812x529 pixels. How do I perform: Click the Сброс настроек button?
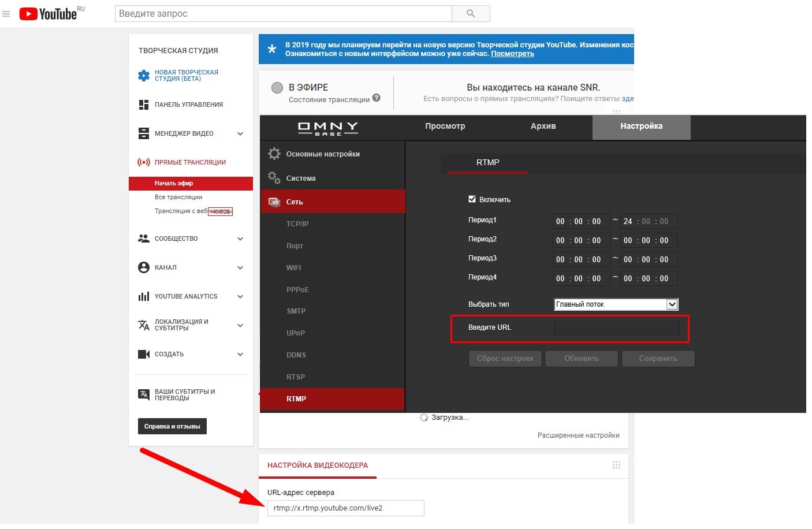coord(505,359)
